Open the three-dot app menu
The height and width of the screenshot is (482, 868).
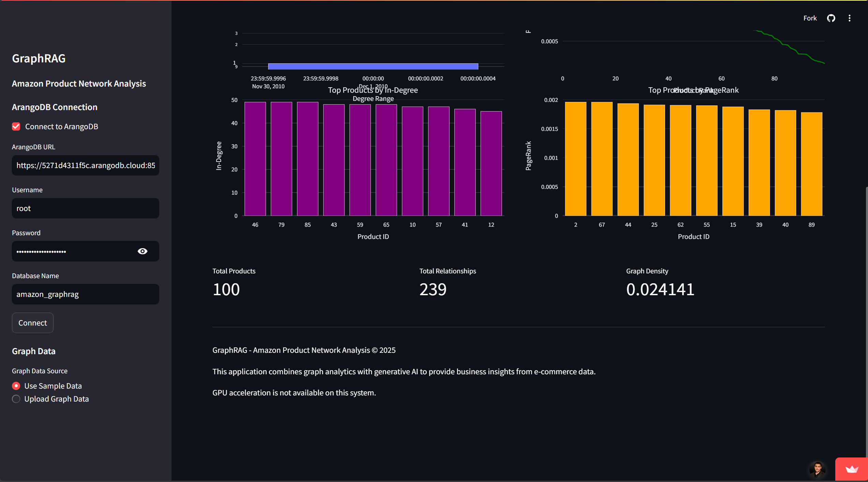[849, 18]
